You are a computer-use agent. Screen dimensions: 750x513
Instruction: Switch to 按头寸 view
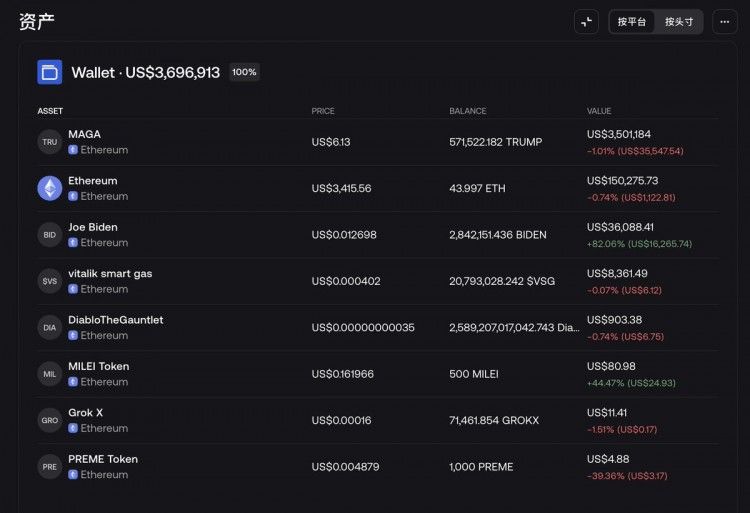pyautogui.click(x=679, y=22)
